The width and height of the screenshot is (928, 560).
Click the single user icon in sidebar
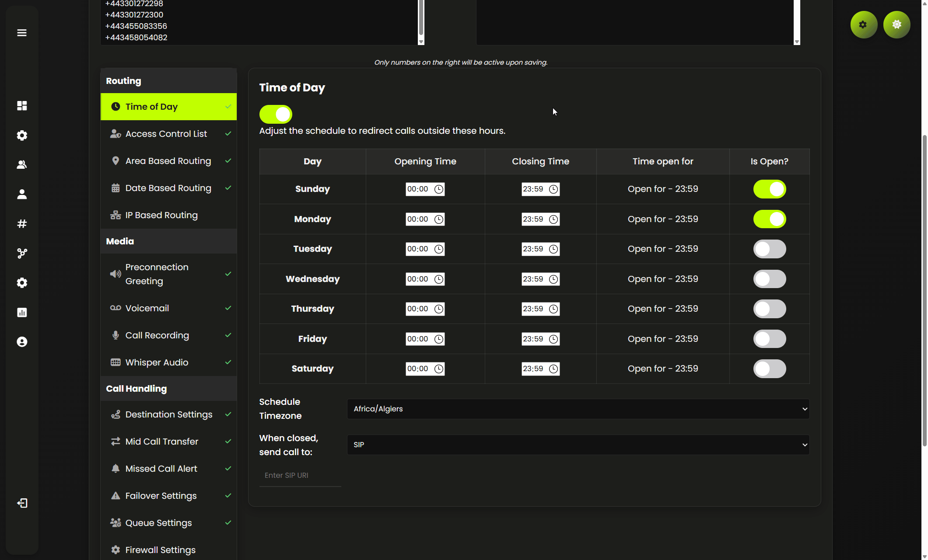point(22,194)
